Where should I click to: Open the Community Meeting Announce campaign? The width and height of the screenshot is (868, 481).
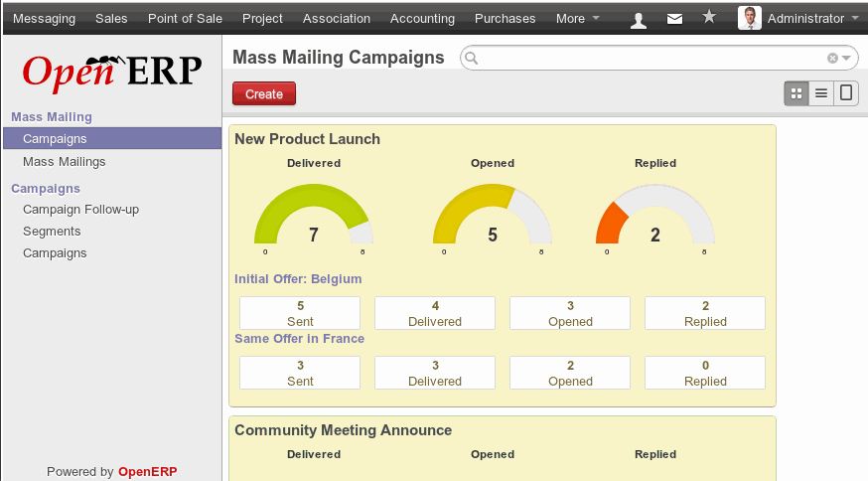(344, 430)
